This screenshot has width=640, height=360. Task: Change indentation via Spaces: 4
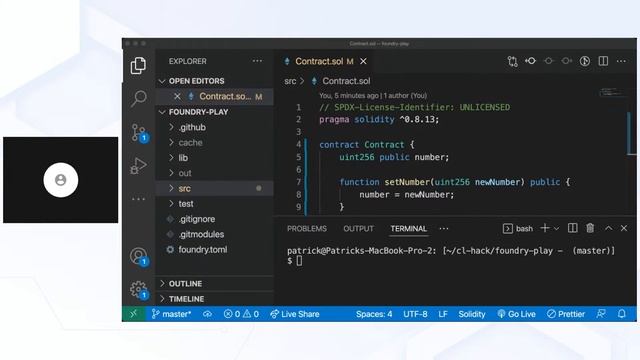(x=374, y=314)
